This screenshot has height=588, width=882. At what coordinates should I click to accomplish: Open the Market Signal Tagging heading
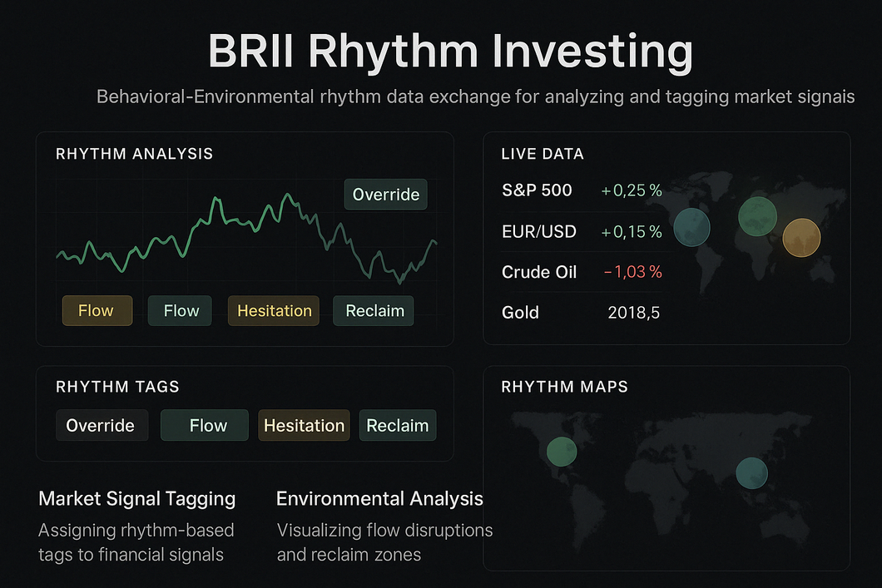tap(137, 499)
